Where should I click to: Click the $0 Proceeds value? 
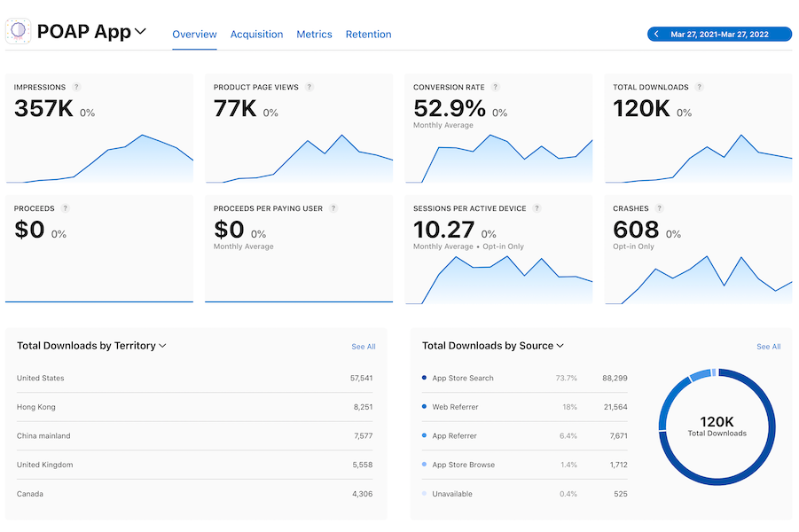pyautogui.click(x=29, y=230)
